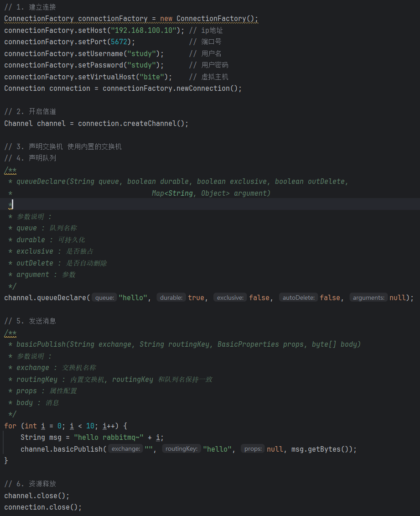Screen dimensions: 420x516
Task: Click the "props:" parameter hint
Action: (253, 449)
